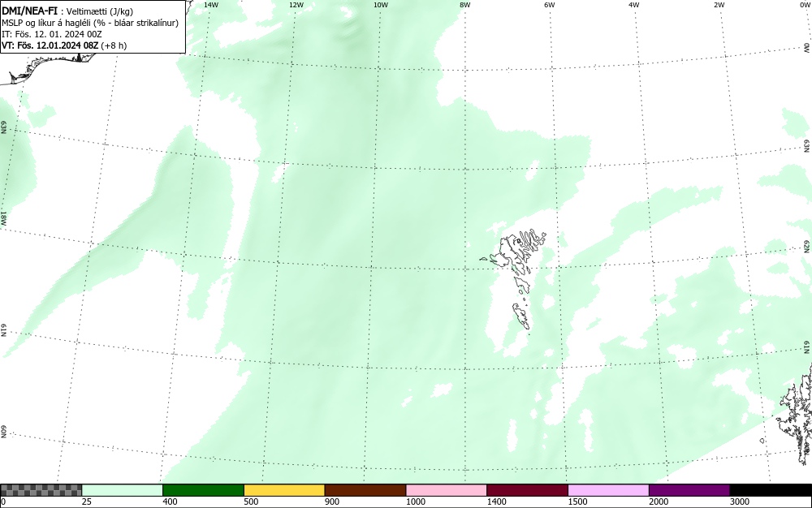Click the DMI/NEA-FI title text

(x=29, y=11)
